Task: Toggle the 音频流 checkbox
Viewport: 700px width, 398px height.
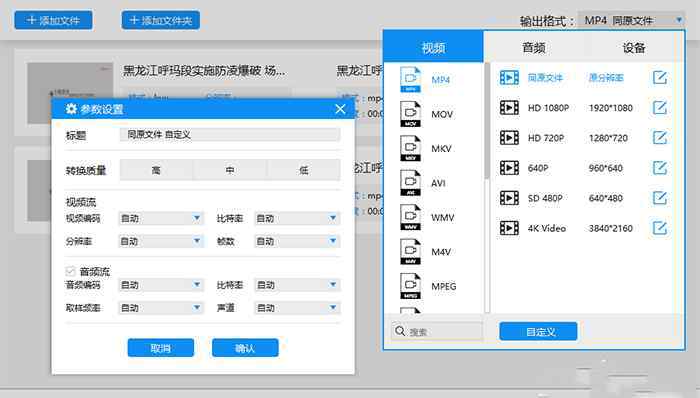Action: coord(70,271)
